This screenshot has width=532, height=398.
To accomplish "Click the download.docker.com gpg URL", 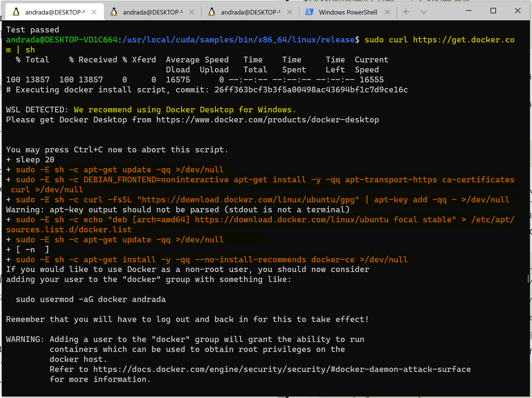I will coord(248,200).
